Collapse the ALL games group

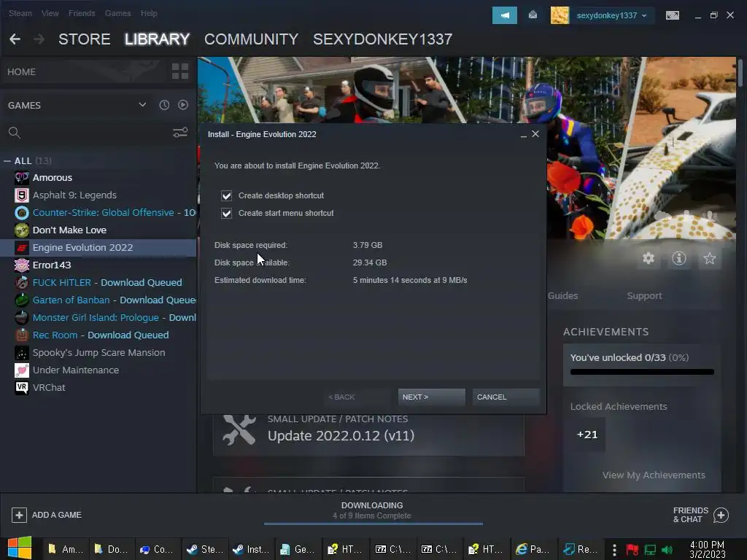tap(7, 161)
